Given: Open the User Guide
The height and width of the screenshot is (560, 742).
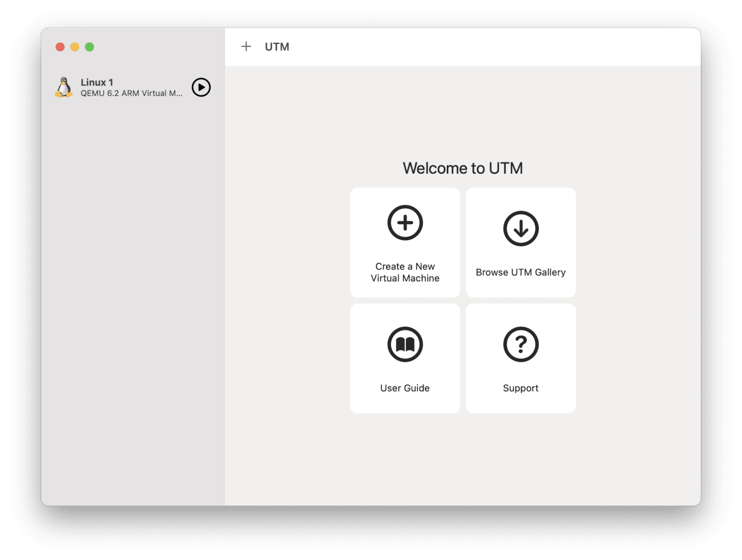Looking at the screenshot, I should pyautogui.click(x=404, y=358).
